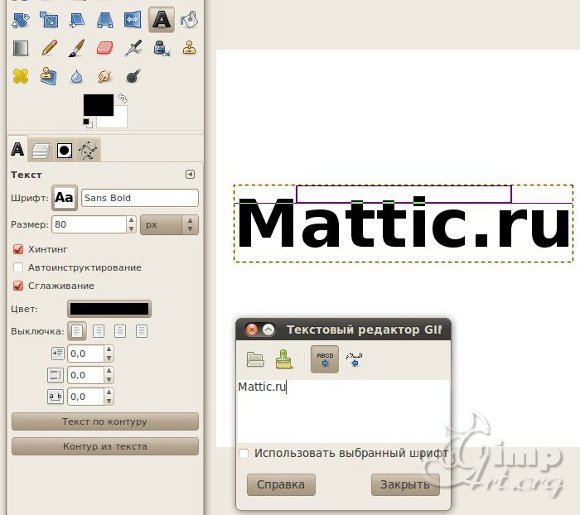Switch to the Brushes tab
Viewport: 580px width, 515px height.
click(x=64, y=151)
